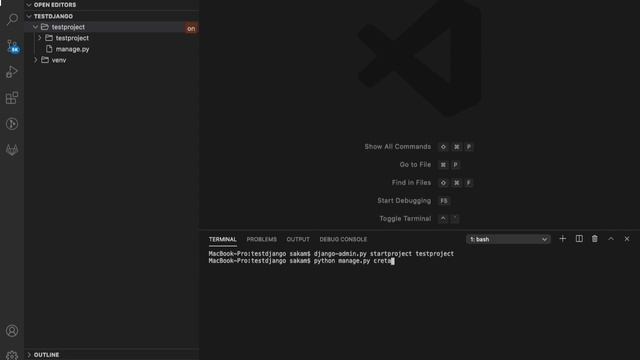Screen dimensions: 640x360
Task: Open the Extensions view
Action: point(12,98)
